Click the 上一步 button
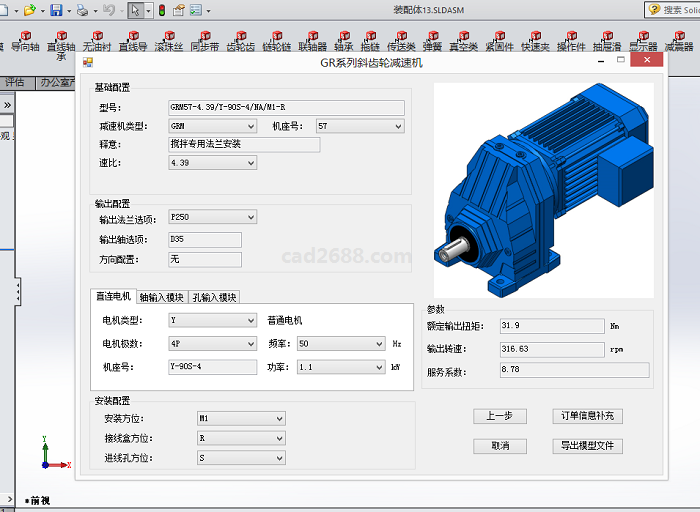The image size is (700, 512). pos(499,416)
